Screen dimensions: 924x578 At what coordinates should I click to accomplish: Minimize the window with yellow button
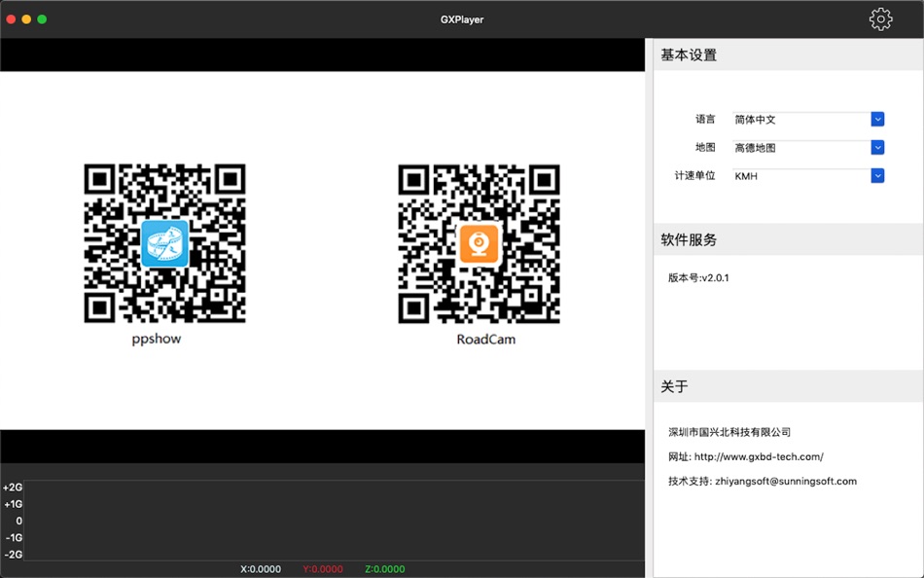[x=26, y=19]
